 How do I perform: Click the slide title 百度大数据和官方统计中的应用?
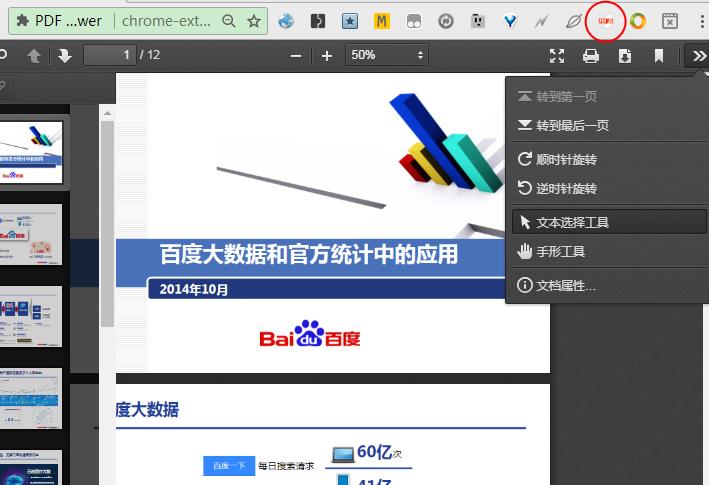click(309, 254)
